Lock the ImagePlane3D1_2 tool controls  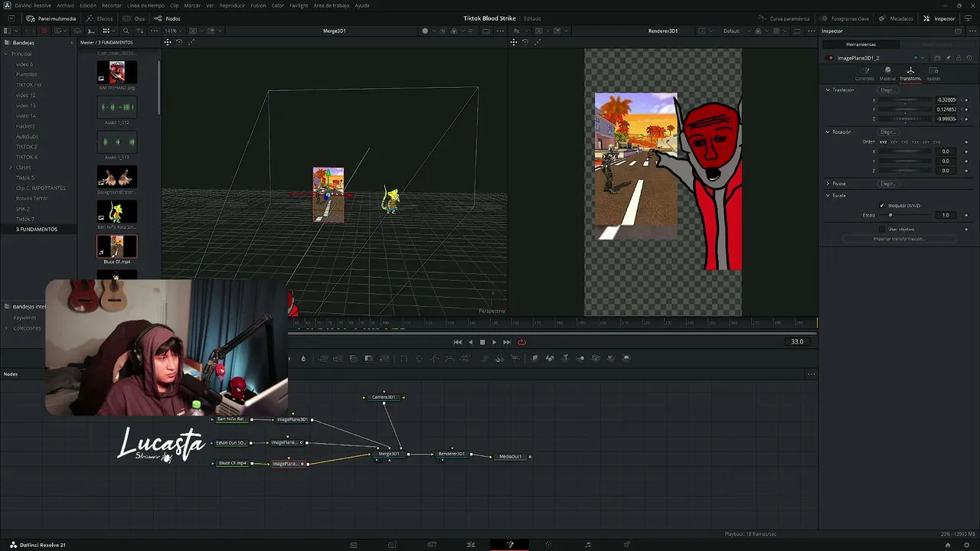click(957, 58)
